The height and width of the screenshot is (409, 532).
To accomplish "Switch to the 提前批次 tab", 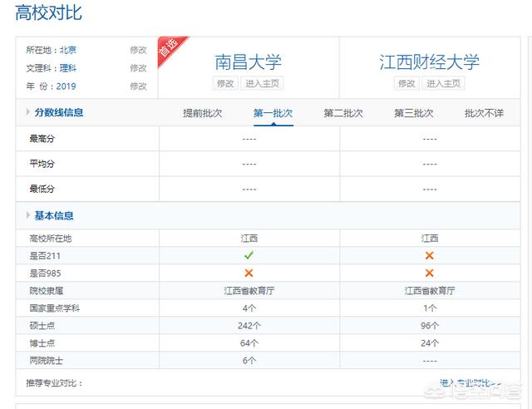I will pyautogui.click(x=203, y=113).
